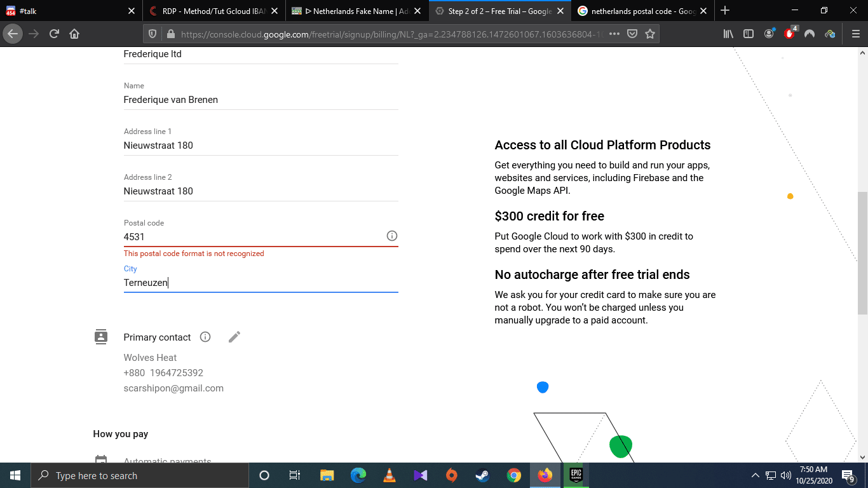
Task: Open the red hand ad blocker extension
Action: tap(790, 34)
